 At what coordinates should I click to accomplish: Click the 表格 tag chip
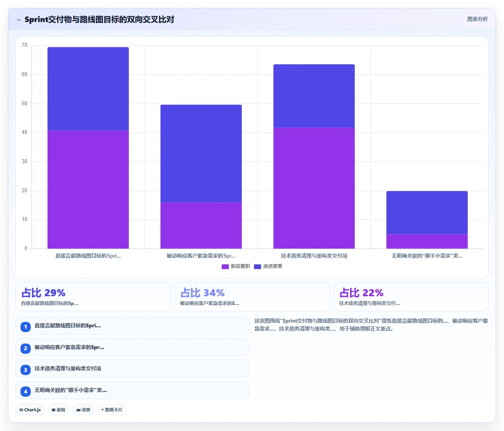[x=58, y=410]
